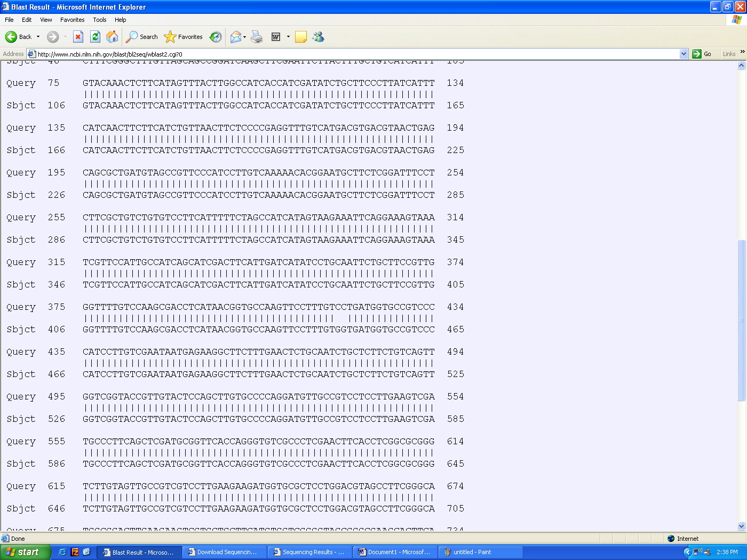
Task: Click the yellow Discuss note icon
Action: 301,37
